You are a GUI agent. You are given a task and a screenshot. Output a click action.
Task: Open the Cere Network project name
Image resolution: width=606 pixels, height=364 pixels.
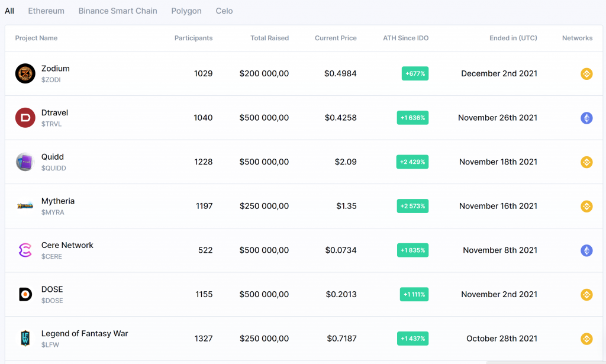pos(67,245)
